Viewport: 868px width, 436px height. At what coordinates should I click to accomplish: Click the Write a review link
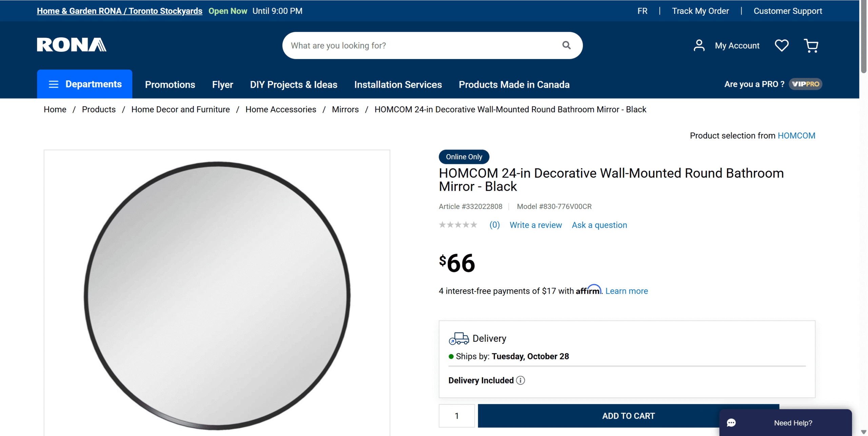(x=535, y=225)
